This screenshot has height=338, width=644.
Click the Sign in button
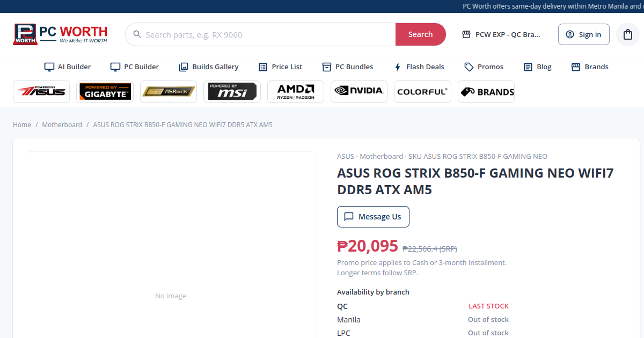point(584,34)
